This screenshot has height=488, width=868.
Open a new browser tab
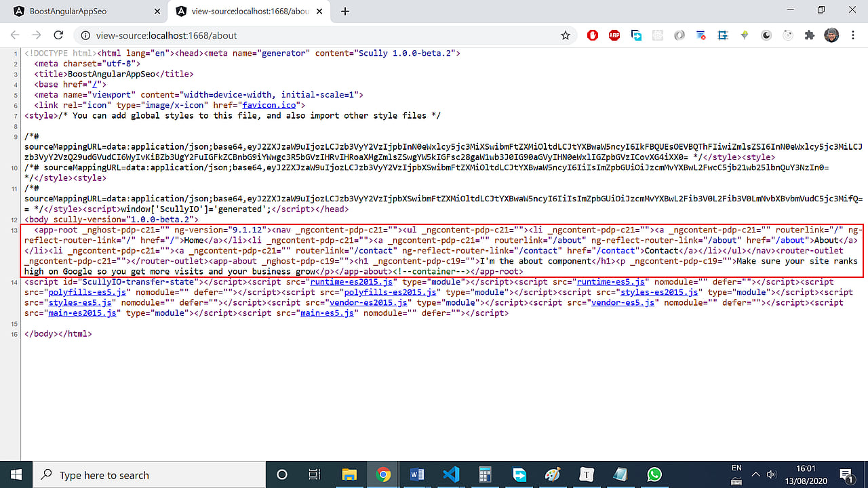coord(346,11)
